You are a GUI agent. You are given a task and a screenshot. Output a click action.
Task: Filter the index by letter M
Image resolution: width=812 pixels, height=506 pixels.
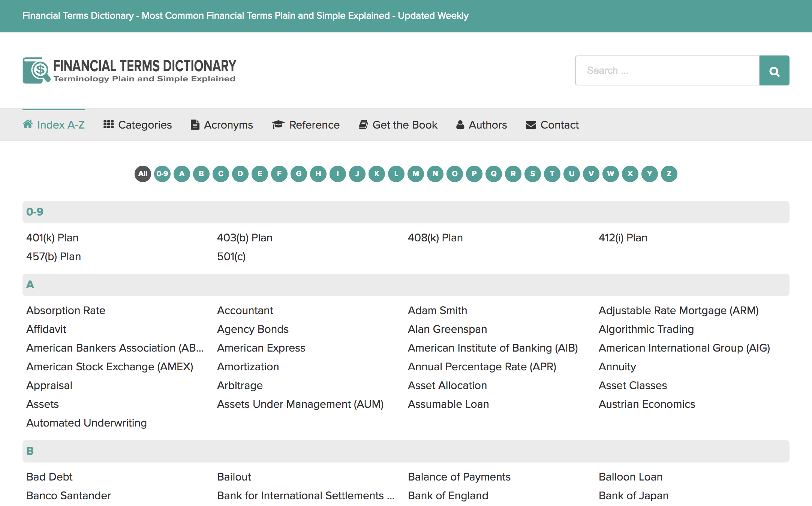coord(416,174)
